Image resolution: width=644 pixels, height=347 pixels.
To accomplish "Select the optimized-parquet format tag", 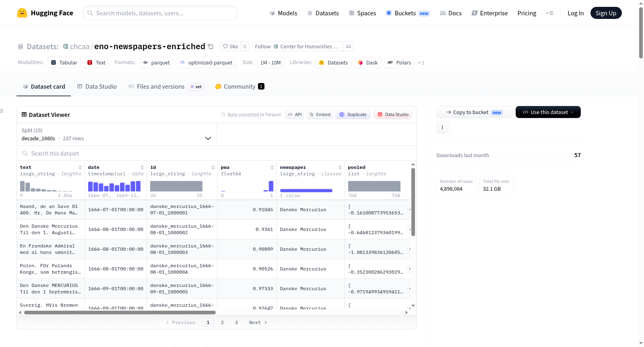I will [206, 62].
